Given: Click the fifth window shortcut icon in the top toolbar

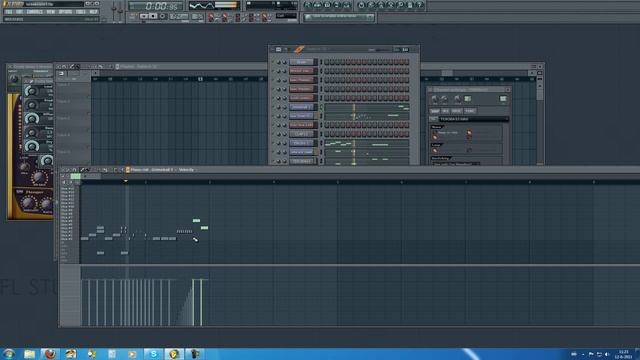Looking at the screenshot, I should pos(347,5).
